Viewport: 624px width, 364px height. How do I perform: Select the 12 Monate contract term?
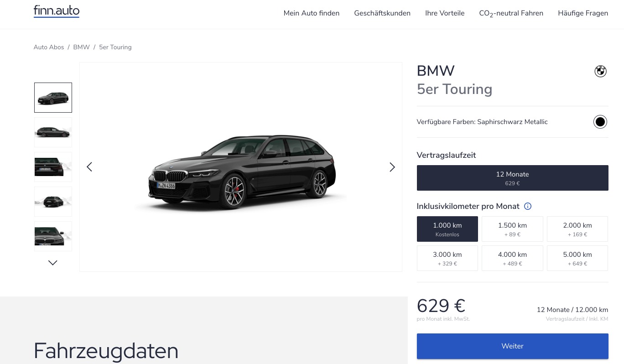click(x=512, y=178)
